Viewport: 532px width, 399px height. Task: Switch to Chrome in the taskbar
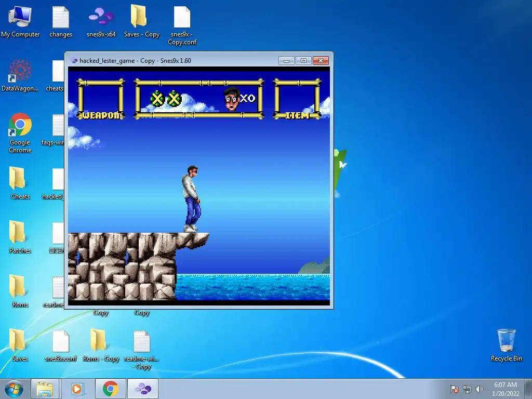pos(110,389)
